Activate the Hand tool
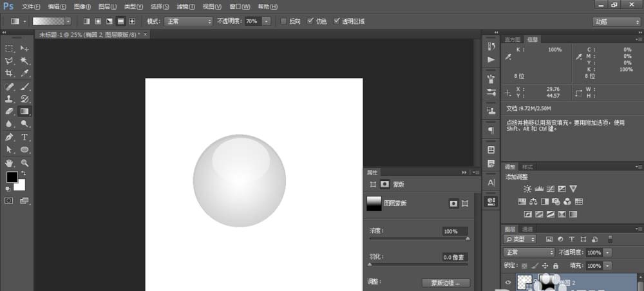Image resolution: width=644 pixels, height=291 pixels. tap(10, 163)
